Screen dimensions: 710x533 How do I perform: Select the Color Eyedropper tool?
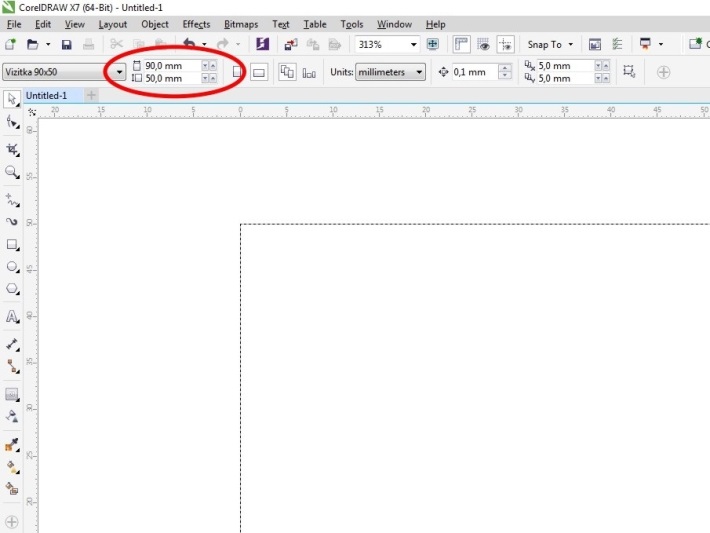click(x=12, y=445)
